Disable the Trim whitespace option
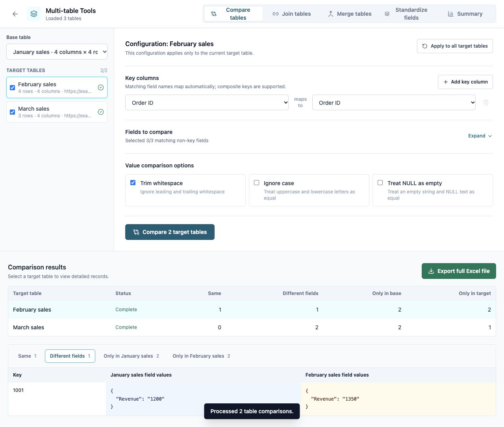504x427 pixels. point(133,183)
